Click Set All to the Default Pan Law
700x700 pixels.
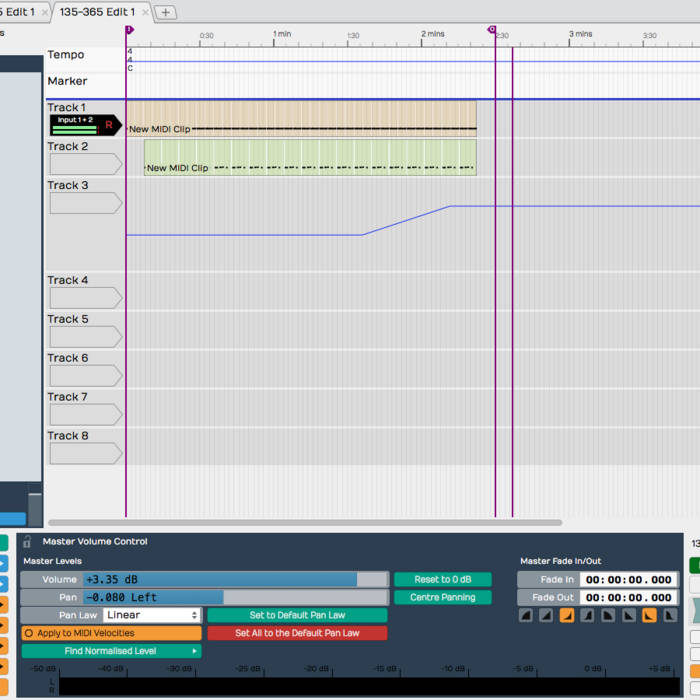click(x=296, y=633)
